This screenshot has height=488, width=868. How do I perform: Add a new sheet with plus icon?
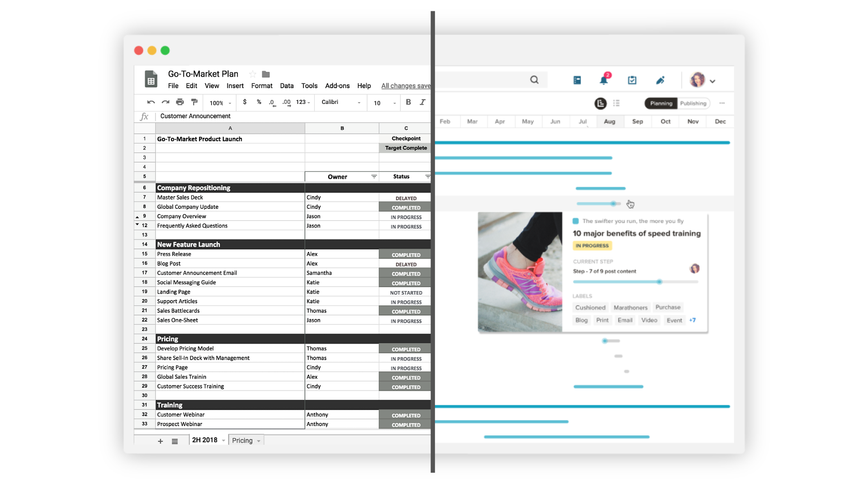(160, 441)
